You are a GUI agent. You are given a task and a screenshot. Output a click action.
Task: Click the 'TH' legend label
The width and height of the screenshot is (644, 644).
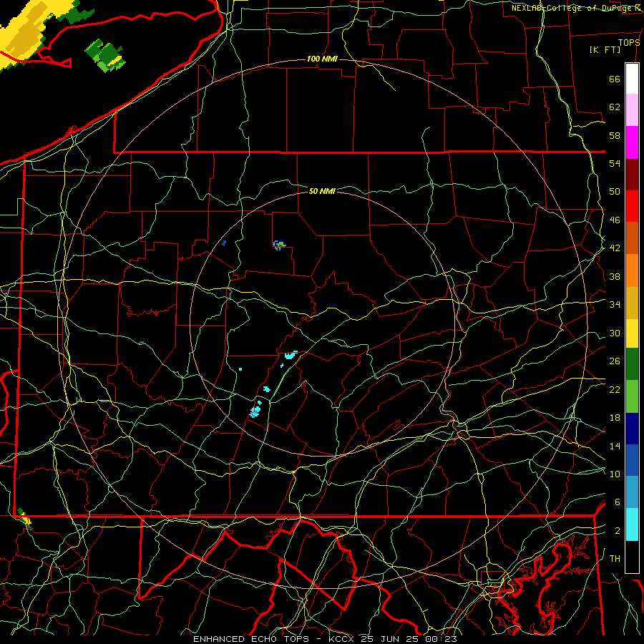coord(615,559)
